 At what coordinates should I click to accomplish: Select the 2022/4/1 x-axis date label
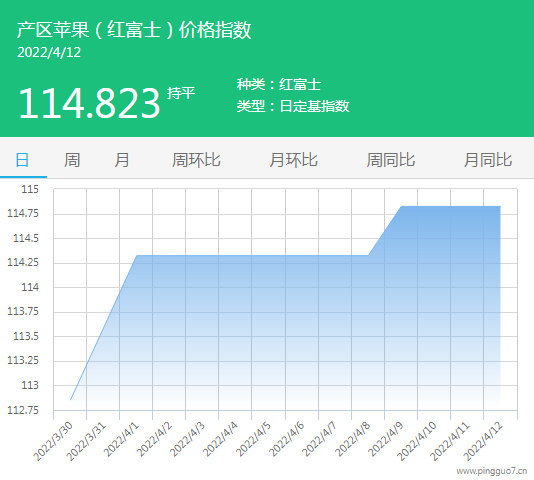pyautogui.click(x=122, y=439)
